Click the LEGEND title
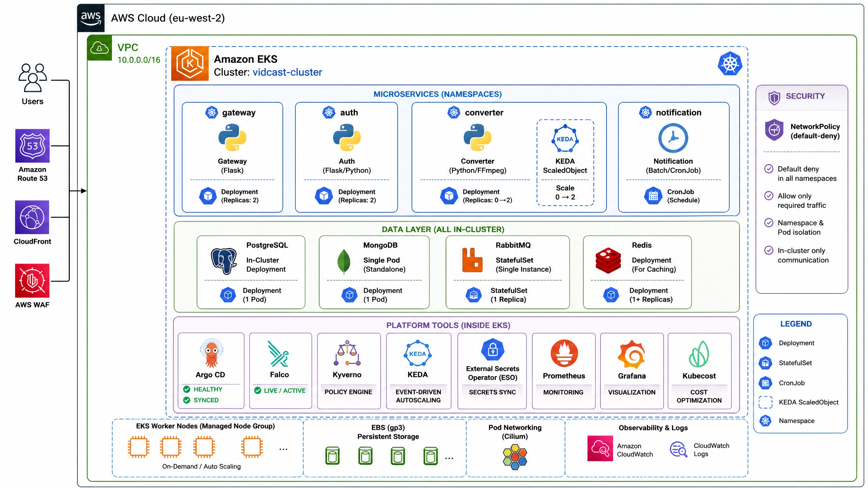Screen dimensions: 868x488 click(796, 324)
